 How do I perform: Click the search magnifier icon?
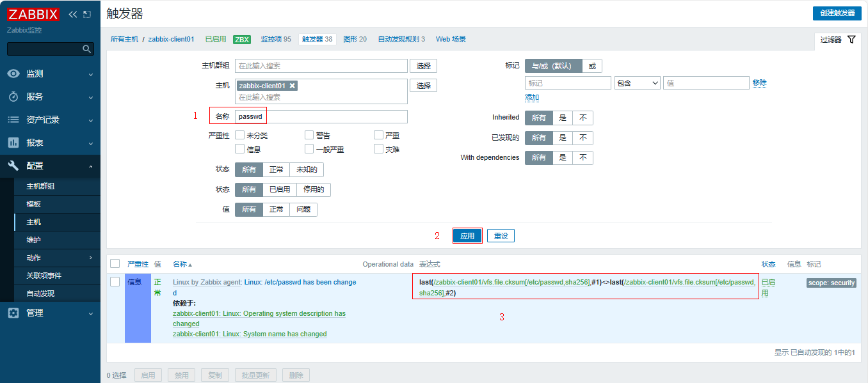[87, 49]
